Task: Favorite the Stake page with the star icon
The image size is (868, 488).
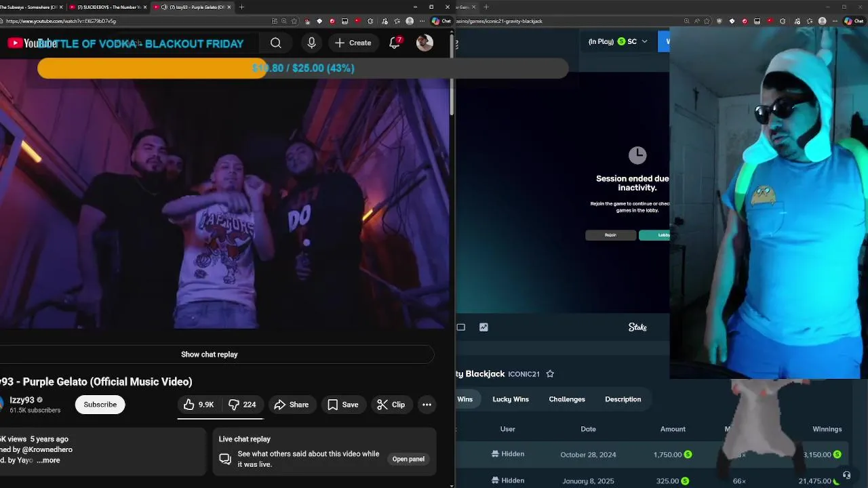Action: tap(707, 21)
